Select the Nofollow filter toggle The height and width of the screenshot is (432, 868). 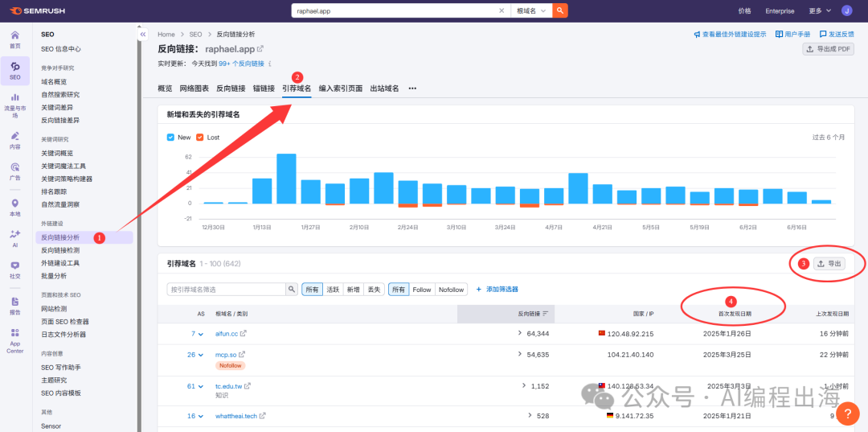click(x=451, y=290)
